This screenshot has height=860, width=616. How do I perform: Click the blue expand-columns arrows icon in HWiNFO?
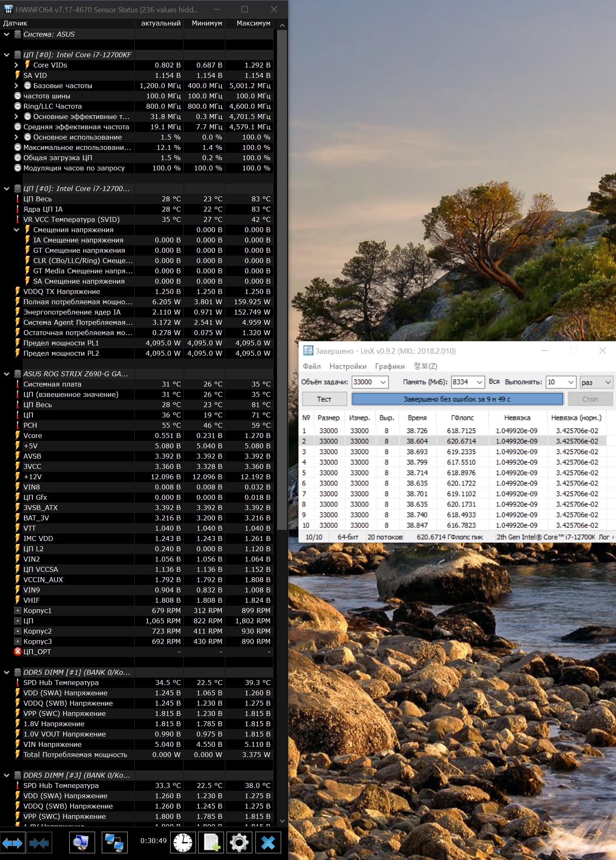click(x=13, y=843)
